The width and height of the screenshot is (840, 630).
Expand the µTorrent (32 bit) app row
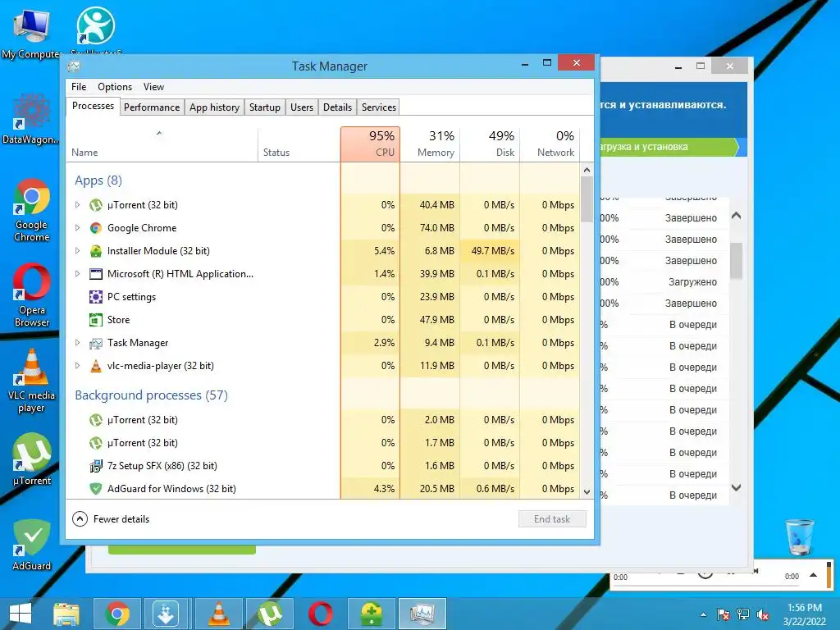pyautogui.click(x=77, y=204)
